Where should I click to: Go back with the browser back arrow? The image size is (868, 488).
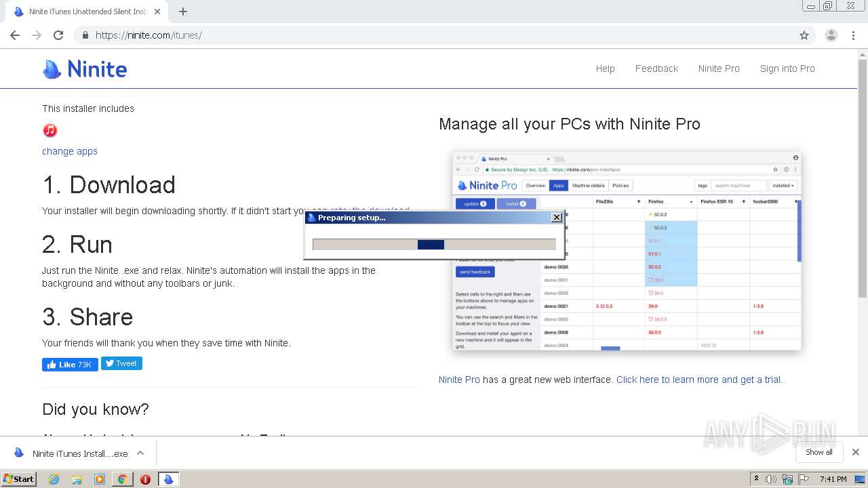click(15, 35)
